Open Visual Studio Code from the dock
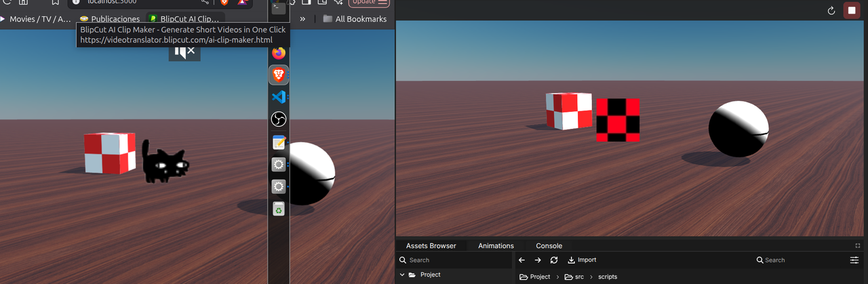This screenshot has width=868, height=284. click(x=279, y=97)
